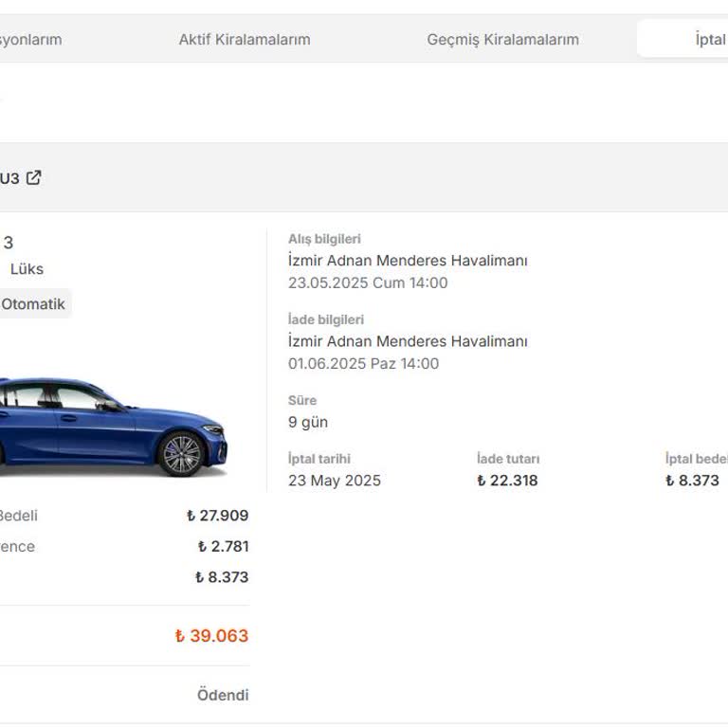Click the pickup location İzmir Adnan Menderes Havalimanı
Screen dimensions: 728x728
[x=408, y=261]
